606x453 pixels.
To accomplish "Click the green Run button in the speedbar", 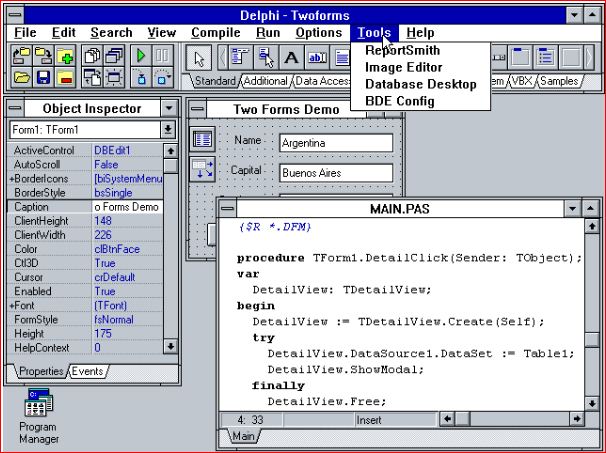I will click(141, 55).
